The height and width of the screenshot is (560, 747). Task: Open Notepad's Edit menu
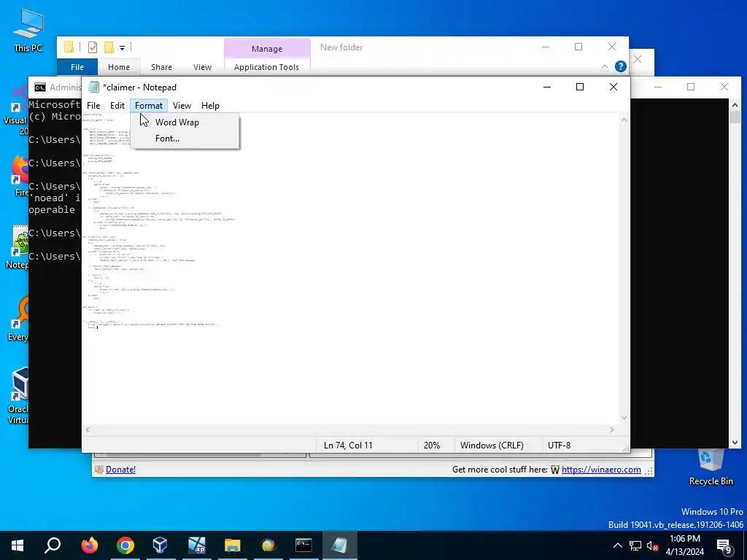click(117, 106)
